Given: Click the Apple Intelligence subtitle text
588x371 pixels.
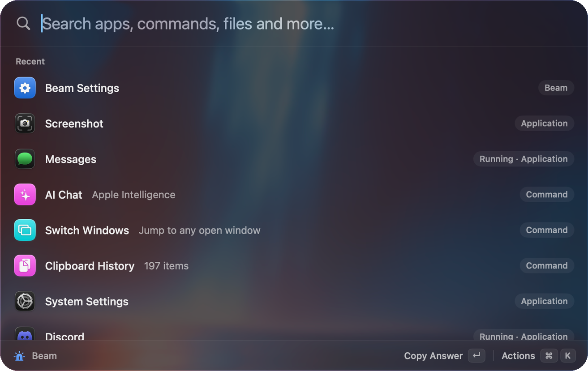Looking at the screenshot, I should pyautogui.click(x=133, y=195).
